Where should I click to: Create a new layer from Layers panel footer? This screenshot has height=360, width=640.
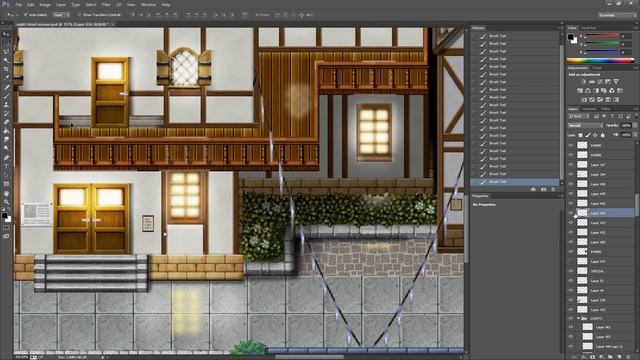619,357
